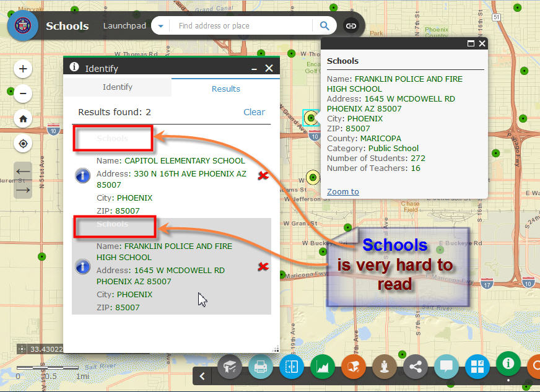This screenshot has width=540, height=392.
Task: Open the basemap gallery grid widget
Action: pyautogui.click(x=477, y=367)
